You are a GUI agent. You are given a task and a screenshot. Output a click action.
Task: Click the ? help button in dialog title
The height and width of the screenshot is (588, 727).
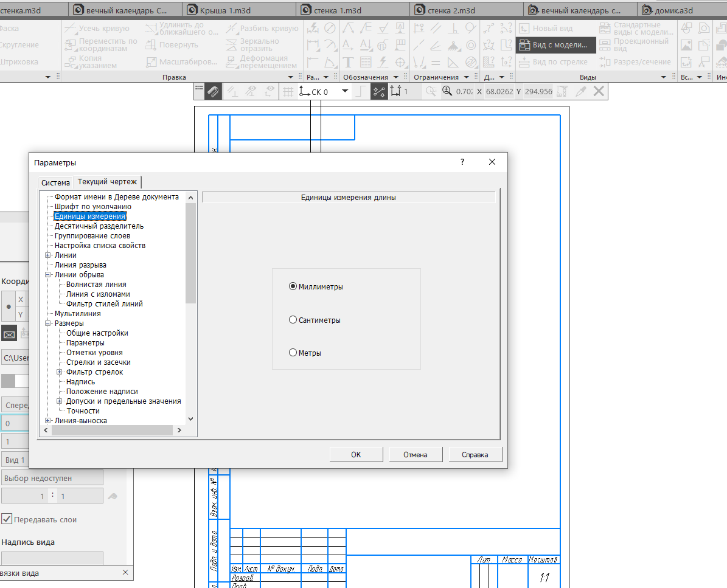pyautogui.click(x=462, y=162)
